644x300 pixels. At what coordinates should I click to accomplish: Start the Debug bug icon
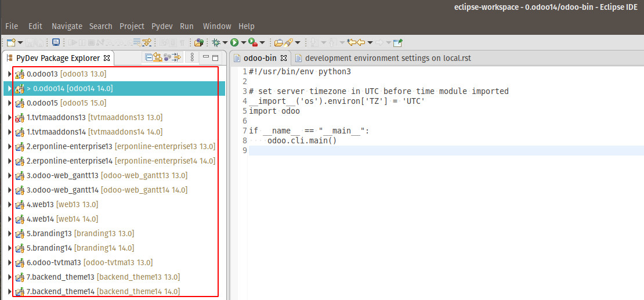pyautogui.click(x=216, y=42)
